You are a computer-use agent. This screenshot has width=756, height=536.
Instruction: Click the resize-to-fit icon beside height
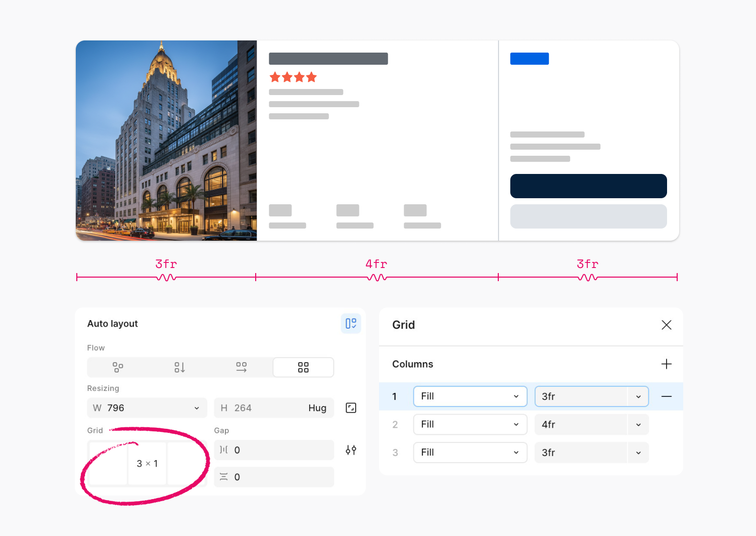coord(351,408)
